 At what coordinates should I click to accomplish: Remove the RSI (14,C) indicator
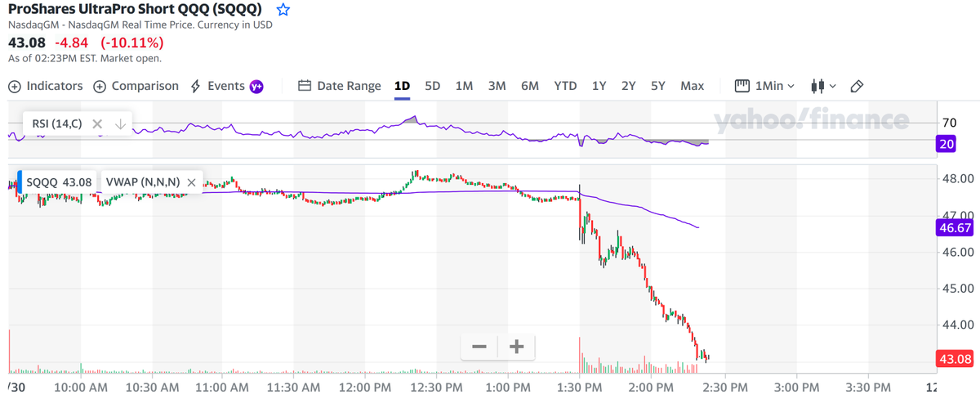[x=97, y=124]
